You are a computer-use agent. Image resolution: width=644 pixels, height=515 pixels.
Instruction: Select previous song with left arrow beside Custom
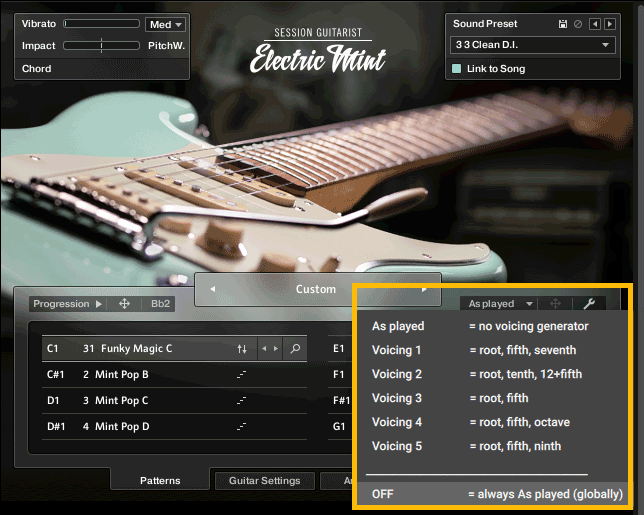tap(213, 289)
